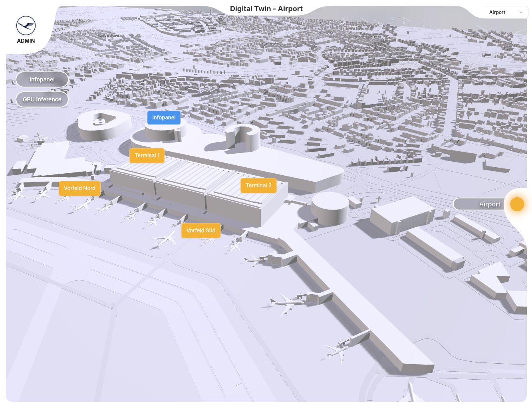Select the airplane at the far end of the long pier

point(338,350)
